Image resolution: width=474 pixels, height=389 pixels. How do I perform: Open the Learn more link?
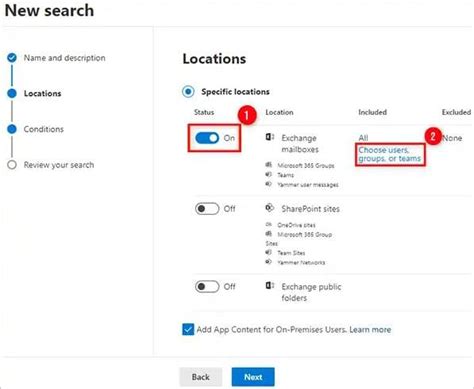point(370,330)
